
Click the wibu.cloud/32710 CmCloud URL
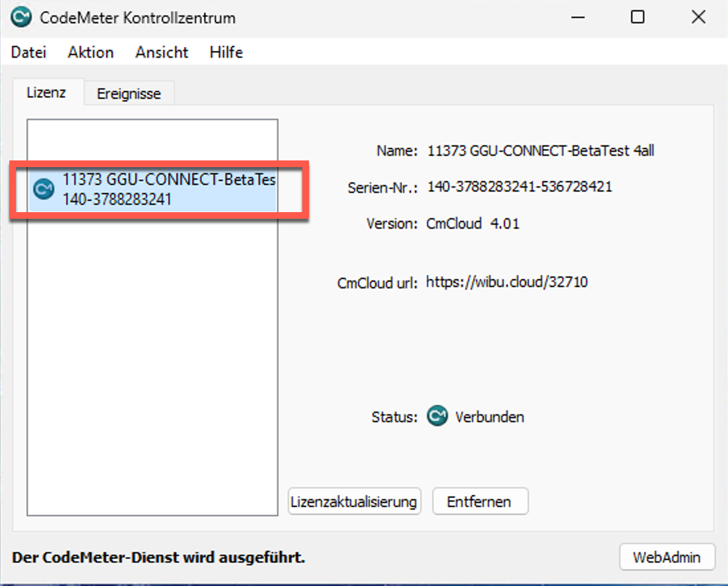tap(507, 282)
